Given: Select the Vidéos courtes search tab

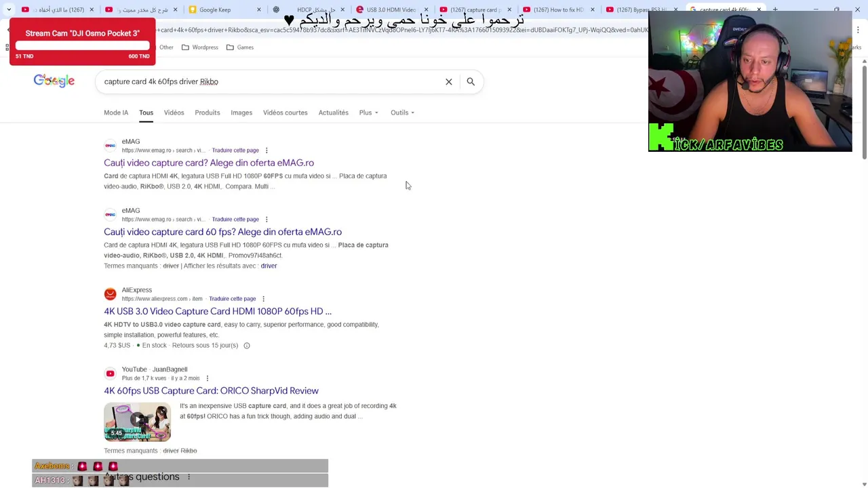Looking at the screenshot, I should 285,113.
